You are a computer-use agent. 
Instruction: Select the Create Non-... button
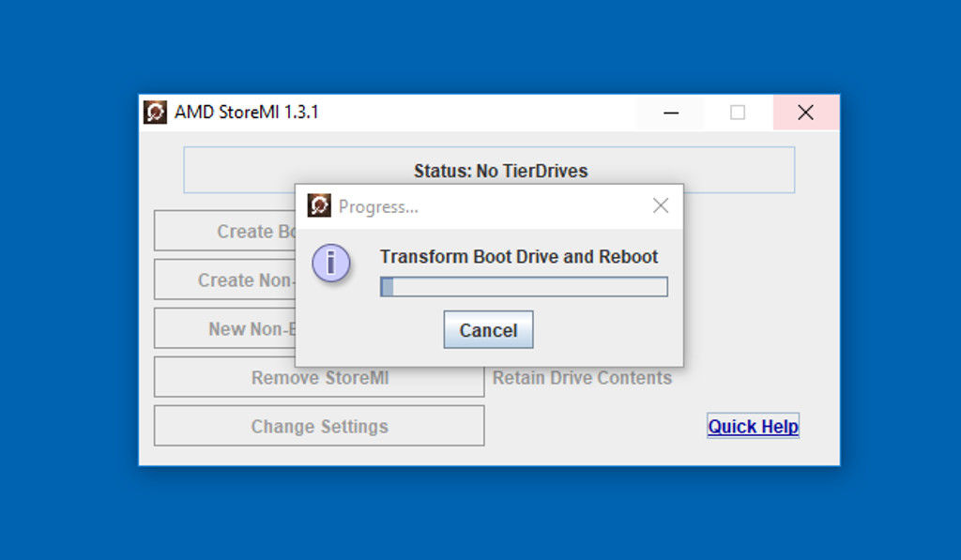pos(225,280)
